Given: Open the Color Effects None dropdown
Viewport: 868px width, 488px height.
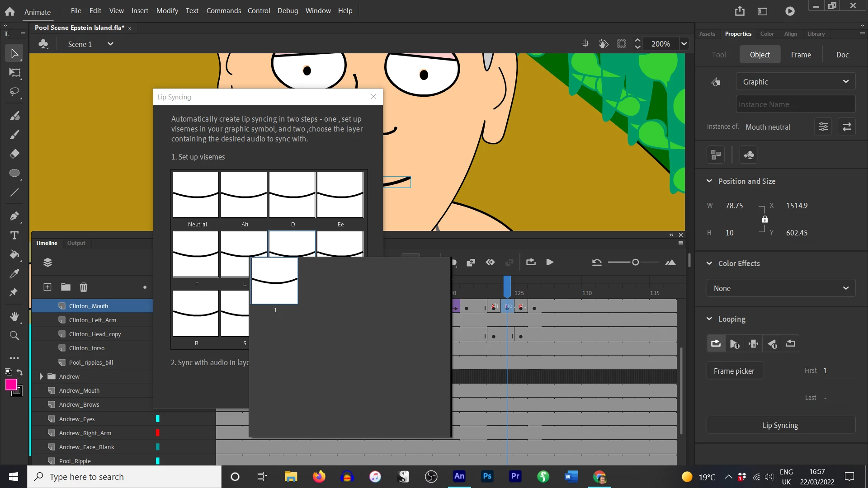Looking at the screenshot, I should 781,288.
